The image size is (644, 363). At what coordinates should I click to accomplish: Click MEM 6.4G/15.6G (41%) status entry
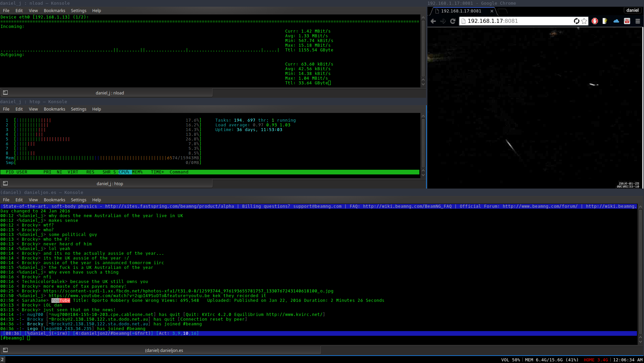pos(552,360)
